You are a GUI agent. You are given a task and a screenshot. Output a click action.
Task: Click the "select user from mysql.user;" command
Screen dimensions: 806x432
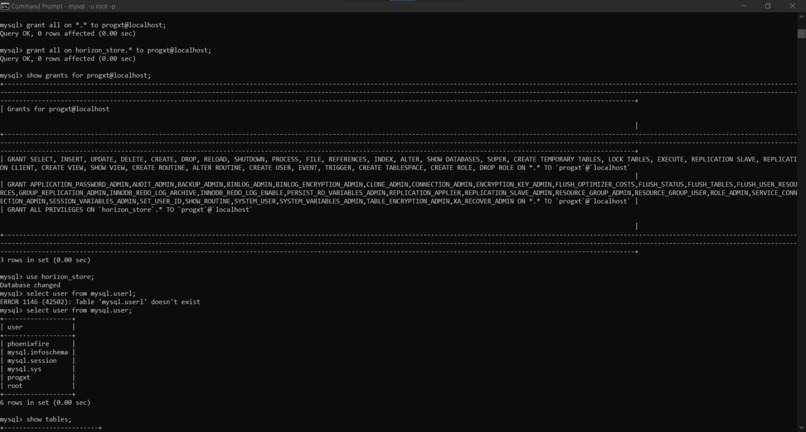point(79,311)
